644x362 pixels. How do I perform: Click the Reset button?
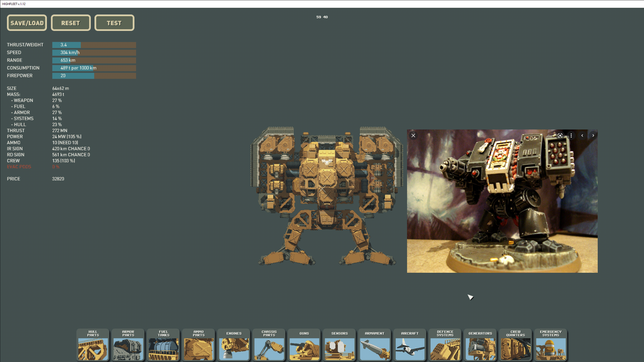pyautogui.click(x=71, y=23)
